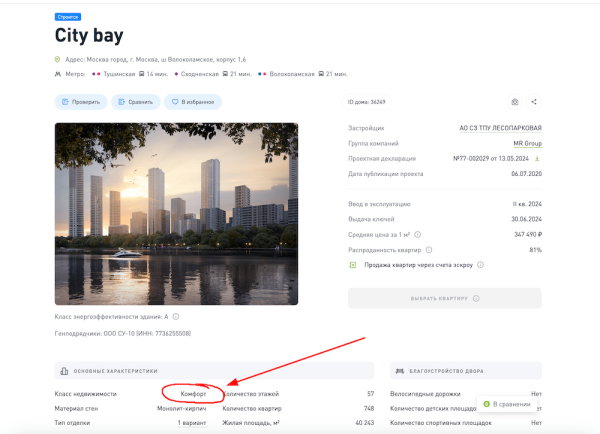Toggle the green escrow sales checkbox
600x434 pixels.
352,265
